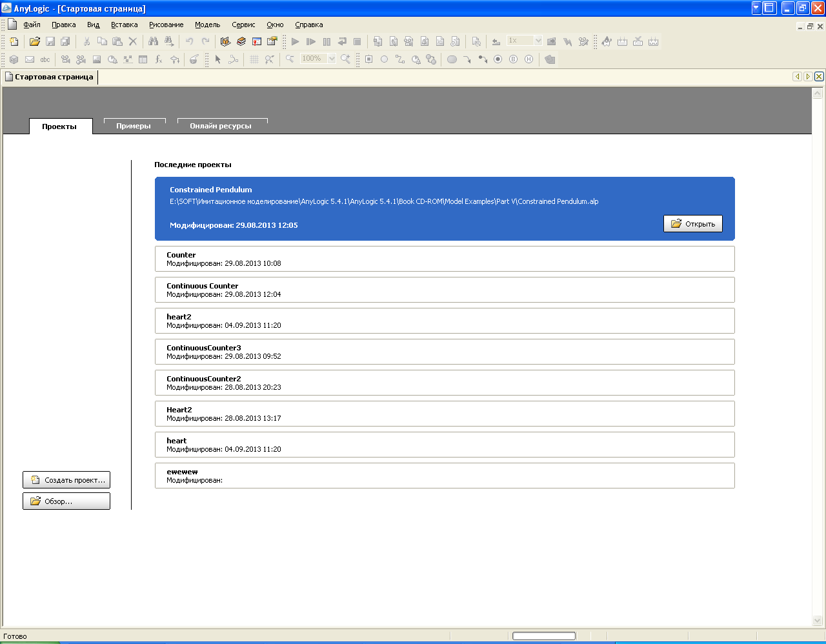
Task: Click the Cut scissors icon
Action: point(86,41)
